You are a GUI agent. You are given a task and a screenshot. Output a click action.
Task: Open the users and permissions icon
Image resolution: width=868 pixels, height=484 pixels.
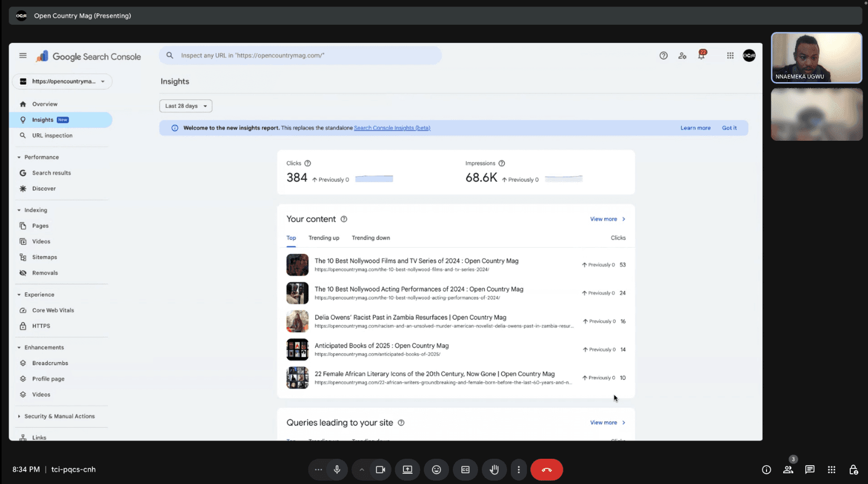click(x=682, y=55)
